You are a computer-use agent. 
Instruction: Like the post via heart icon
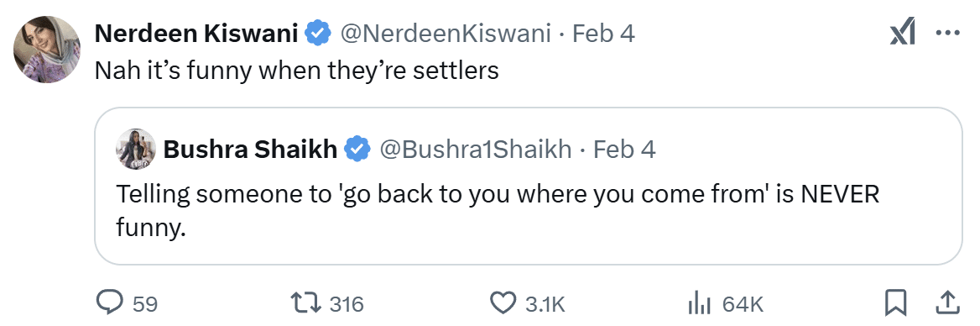(x=502, y=303)
